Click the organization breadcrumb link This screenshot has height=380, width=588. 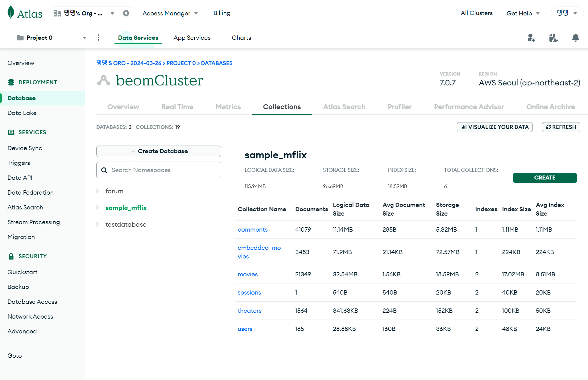129,63
